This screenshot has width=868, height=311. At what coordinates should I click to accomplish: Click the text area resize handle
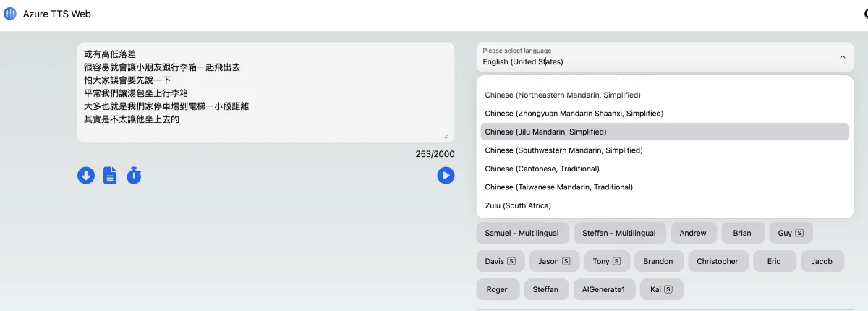[445, 136]
